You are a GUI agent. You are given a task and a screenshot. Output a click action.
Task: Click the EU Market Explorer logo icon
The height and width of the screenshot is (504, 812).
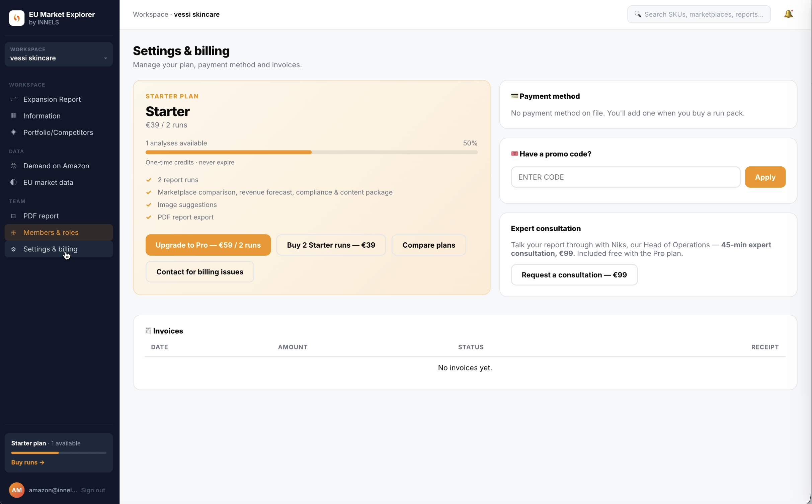coord(17,18)
